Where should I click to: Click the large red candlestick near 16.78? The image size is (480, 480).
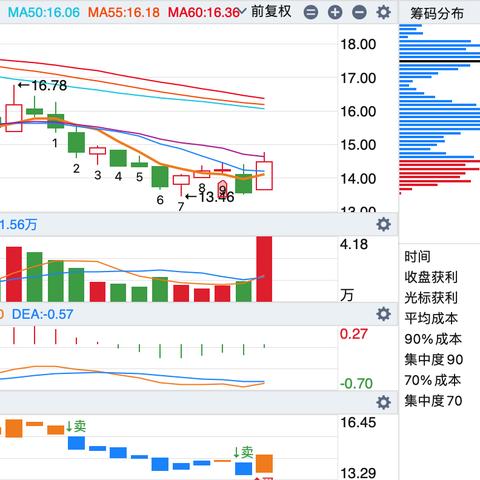[x=14, y=118]
